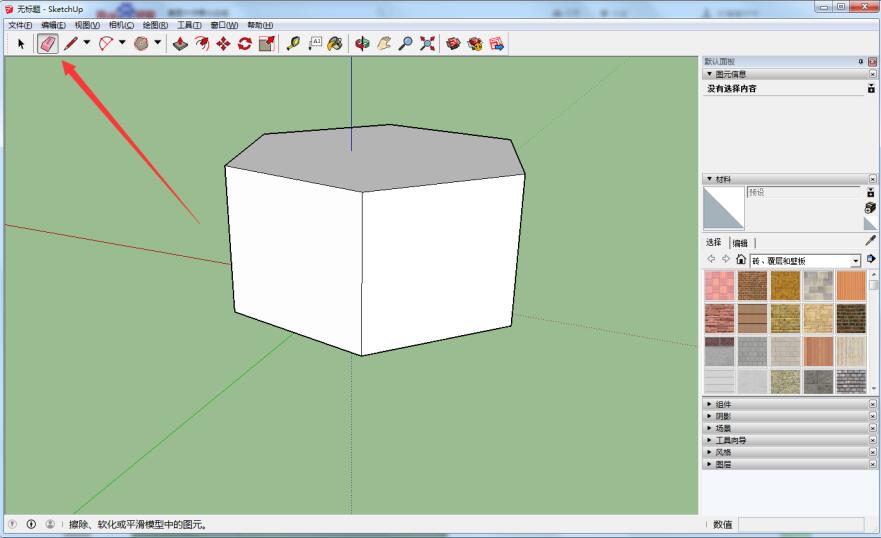Viewport: 881px width, 538px height.
Task: Pick the eyedropper sample paint icon
Action: pos(870,241)
